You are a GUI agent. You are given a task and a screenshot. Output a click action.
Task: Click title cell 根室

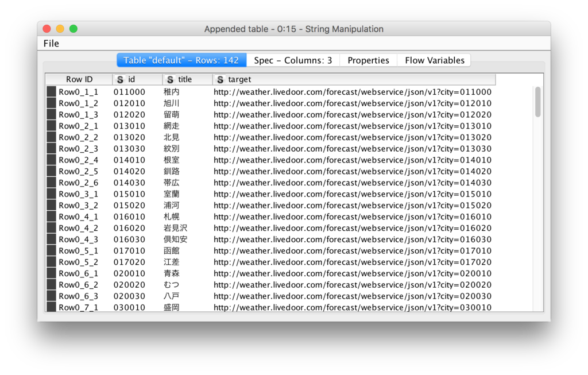tap(171, 160)
